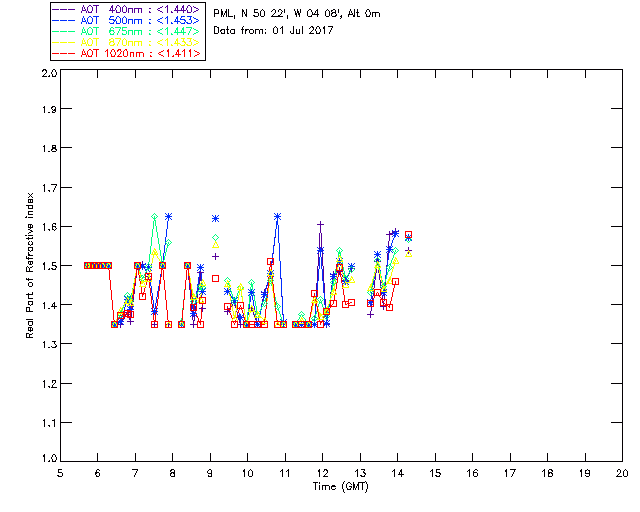Click the y-axis tick label 1.1
The width and height of the screenshot is (640, 512).
click(x=49, y=423)
